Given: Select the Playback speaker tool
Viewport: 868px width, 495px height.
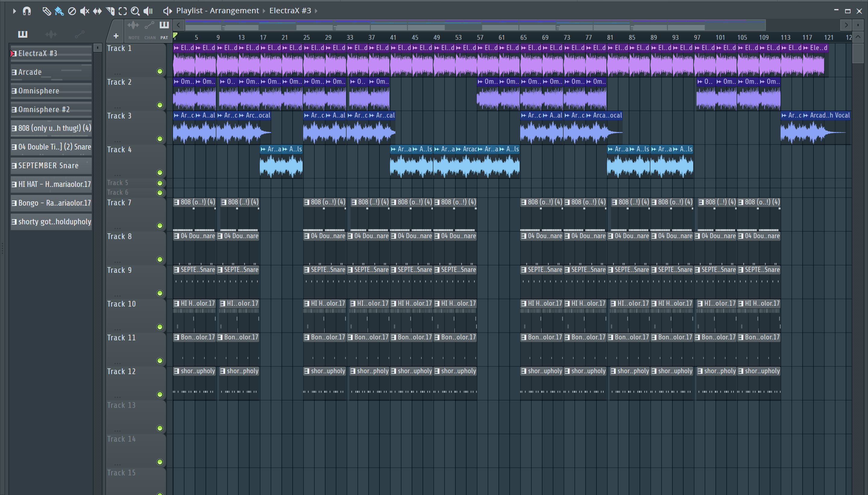Looking at the screenshot, I should [148, 11].
